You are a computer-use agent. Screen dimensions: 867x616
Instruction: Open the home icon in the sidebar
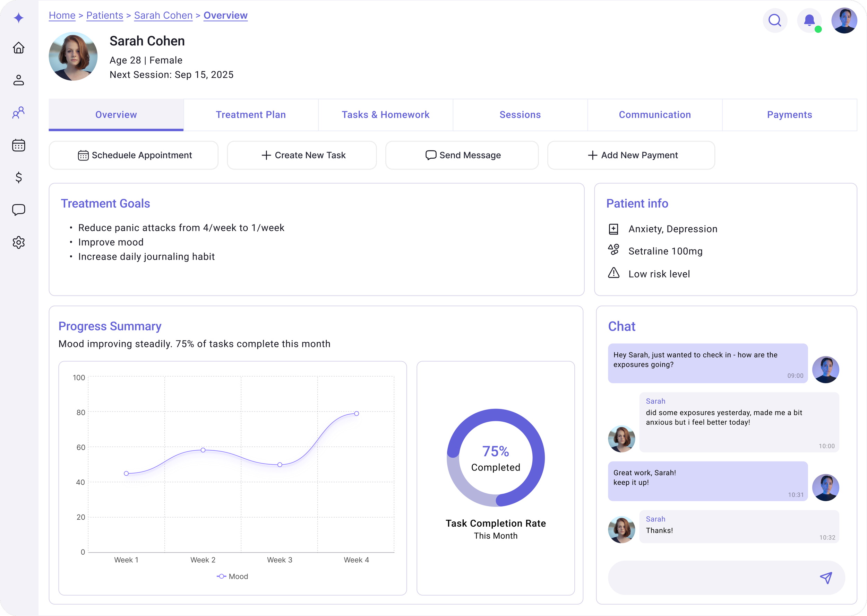19,48
